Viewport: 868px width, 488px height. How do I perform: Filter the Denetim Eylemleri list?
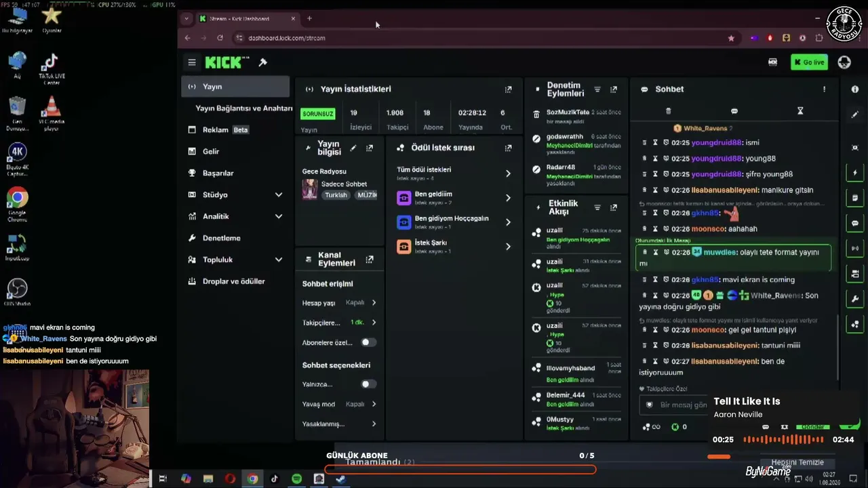pyautogui.click(x=597, y=89)
